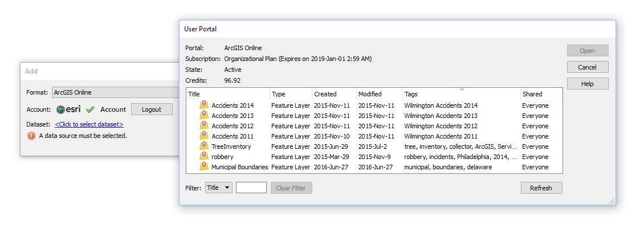Open the Filter field dropdown set to Title
Viewport: 644px width, 228px height.
pyautogui.click(x=218, y=188)
